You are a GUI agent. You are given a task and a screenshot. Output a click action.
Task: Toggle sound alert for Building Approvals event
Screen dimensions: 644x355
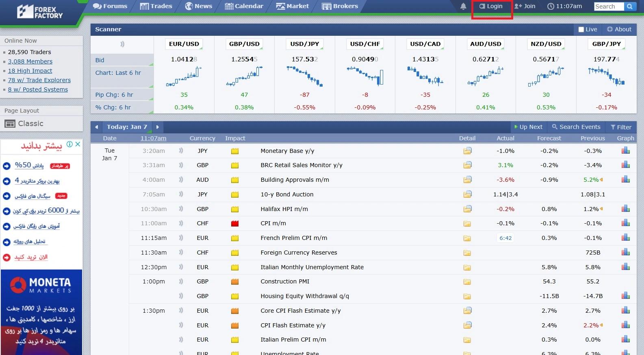[x=181, y=180]
